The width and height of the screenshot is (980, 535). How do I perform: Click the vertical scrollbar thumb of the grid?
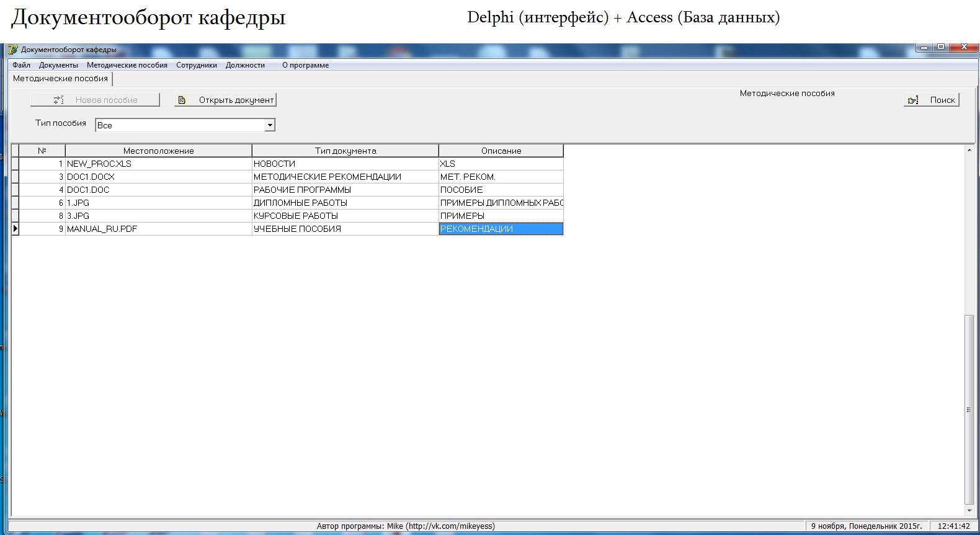[969, 410]
